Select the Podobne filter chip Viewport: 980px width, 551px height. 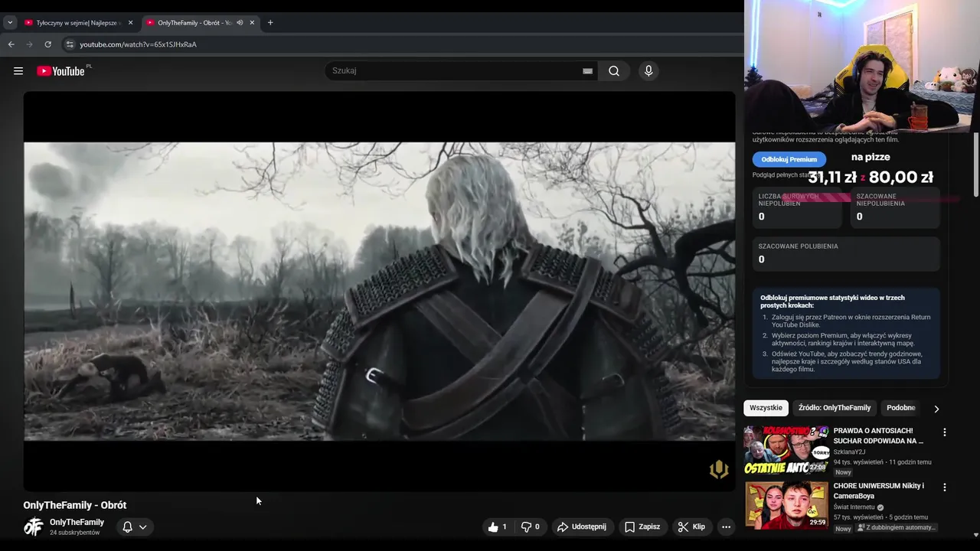coord(901,408)
